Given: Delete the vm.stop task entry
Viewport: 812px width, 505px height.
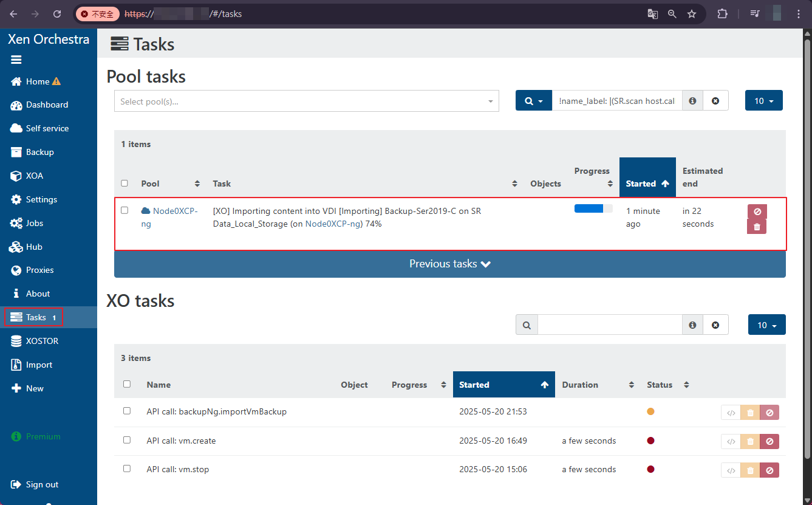Looking at the screenshot, I should point(750,470).
